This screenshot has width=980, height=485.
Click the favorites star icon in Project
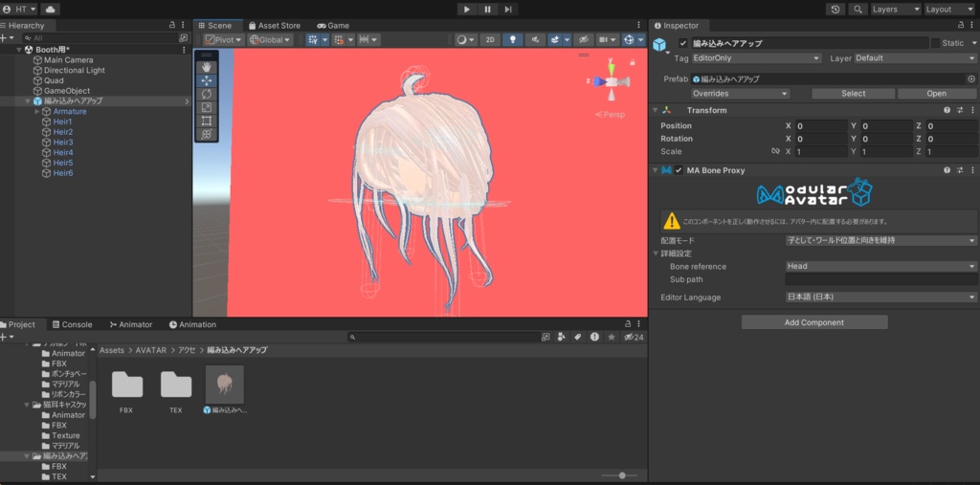(x=612, y=337)
